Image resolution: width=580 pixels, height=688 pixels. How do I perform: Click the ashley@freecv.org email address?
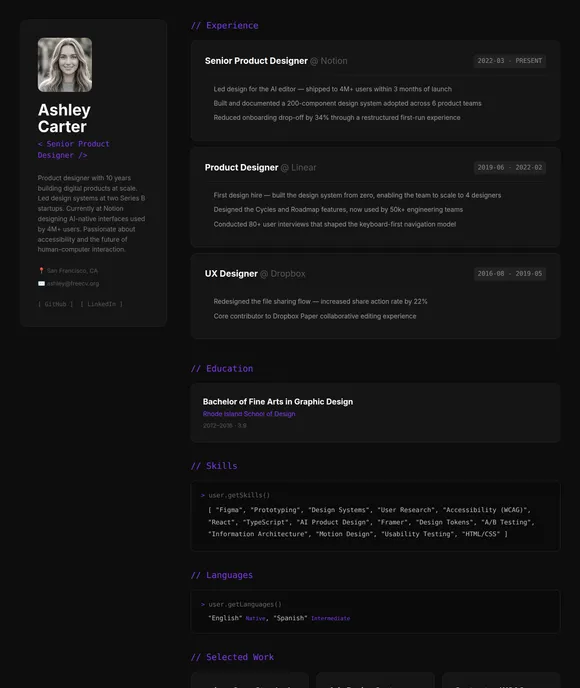click(x=73, y=283)
